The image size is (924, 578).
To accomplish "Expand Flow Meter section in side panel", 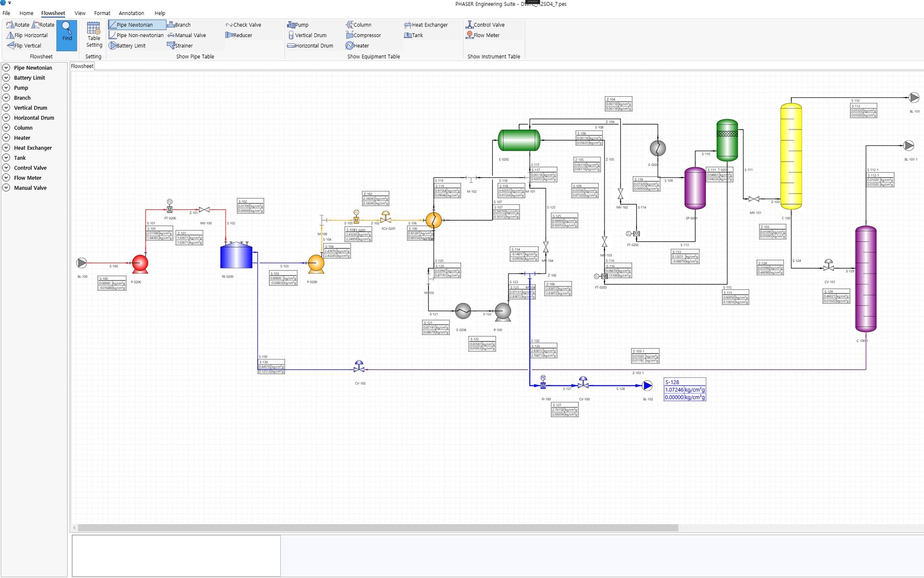I will click(x=6, y=178).
